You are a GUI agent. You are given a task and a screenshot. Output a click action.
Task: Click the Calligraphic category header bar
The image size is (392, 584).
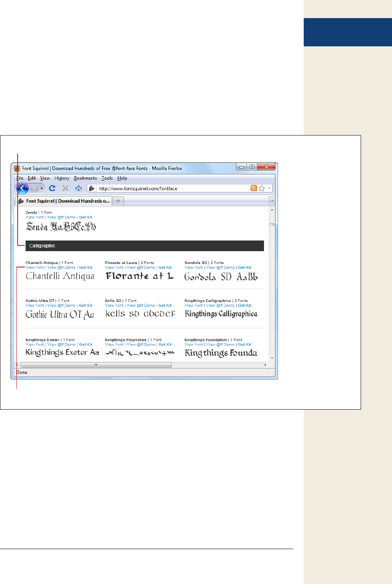coord(145,246)
